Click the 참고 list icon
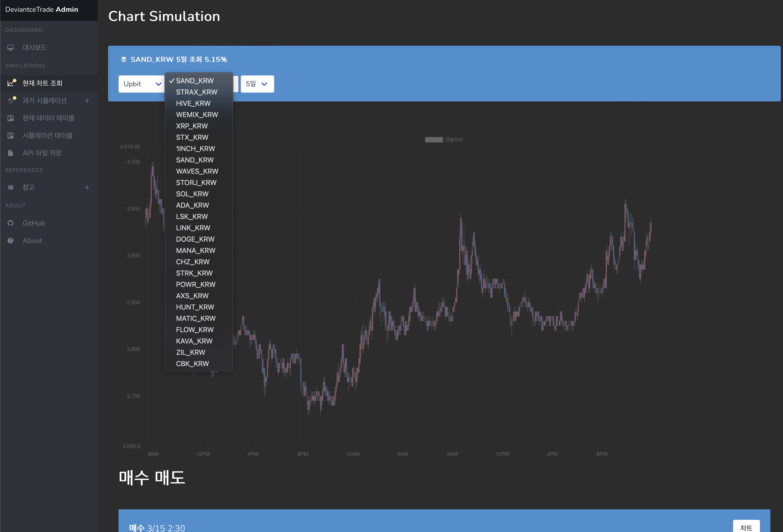The image size is (783, 532). point(10,188)
